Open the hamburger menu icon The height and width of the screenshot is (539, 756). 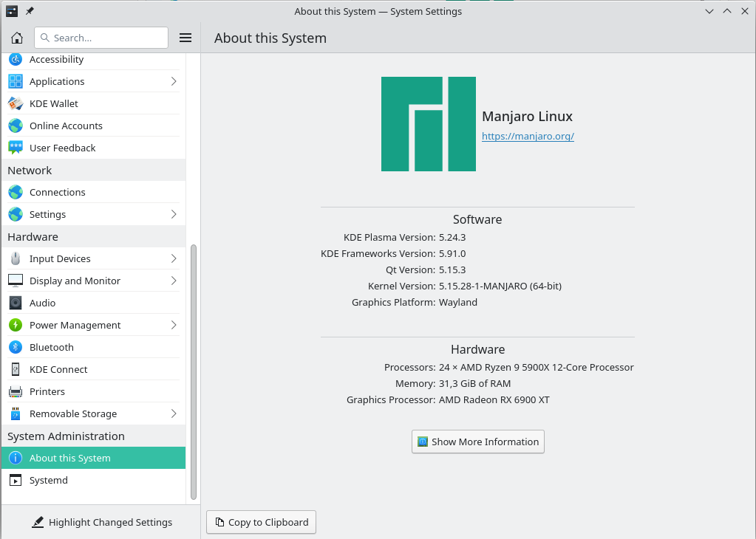coord(185,38)
